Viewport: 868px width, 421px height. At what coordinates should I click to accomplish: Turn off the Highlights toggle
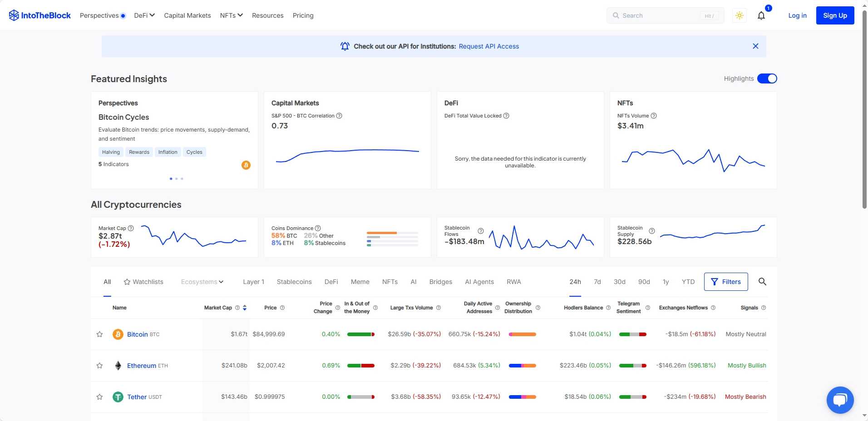coord(767,78)
